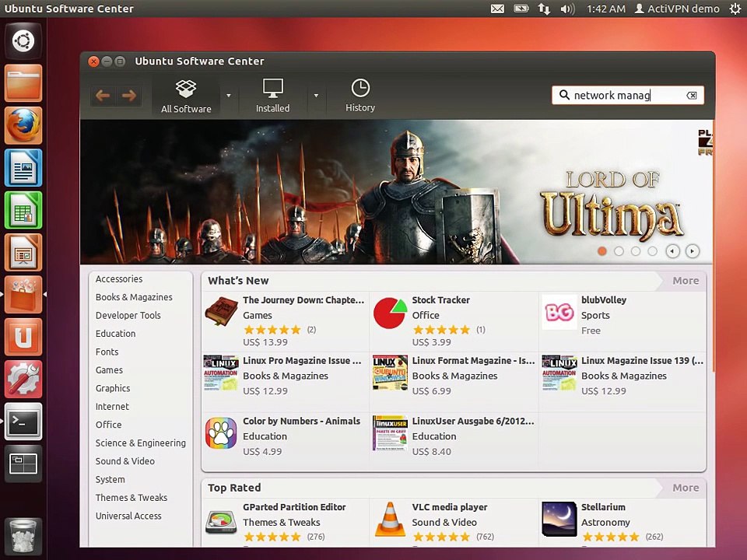Open the system power gear menu
Screen dimensions: 747x560
pyautogui.click(x=735, y=9)
